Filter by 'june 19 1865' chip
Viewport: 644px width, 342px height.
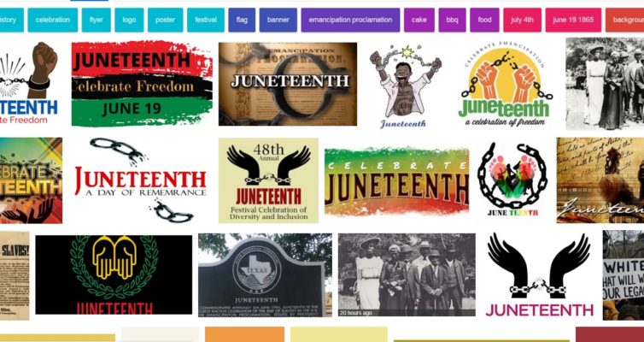(x=573, y=20)
